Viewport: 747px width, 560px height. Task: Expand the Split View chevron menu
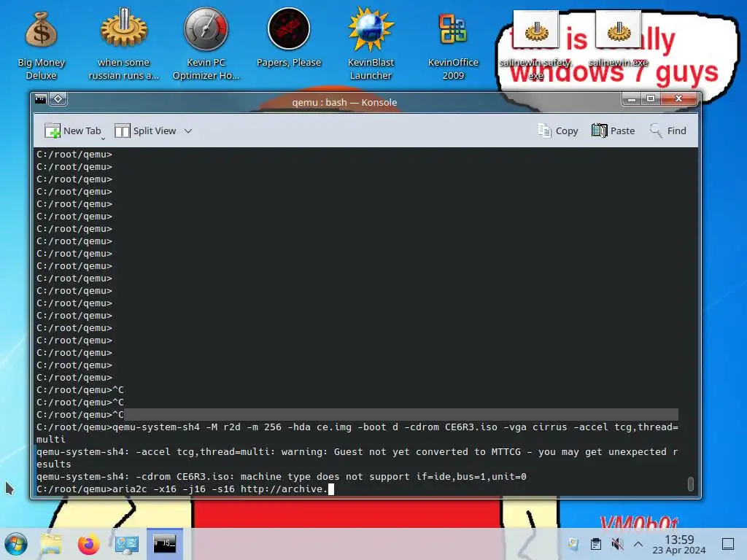point(188,131)
